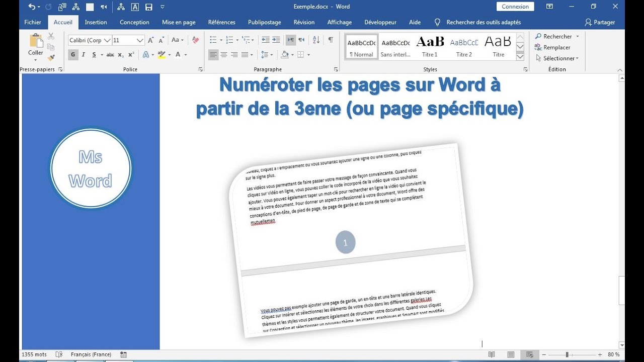Center-align the paragraph text

pyautogui.click(x=224, y=55)
